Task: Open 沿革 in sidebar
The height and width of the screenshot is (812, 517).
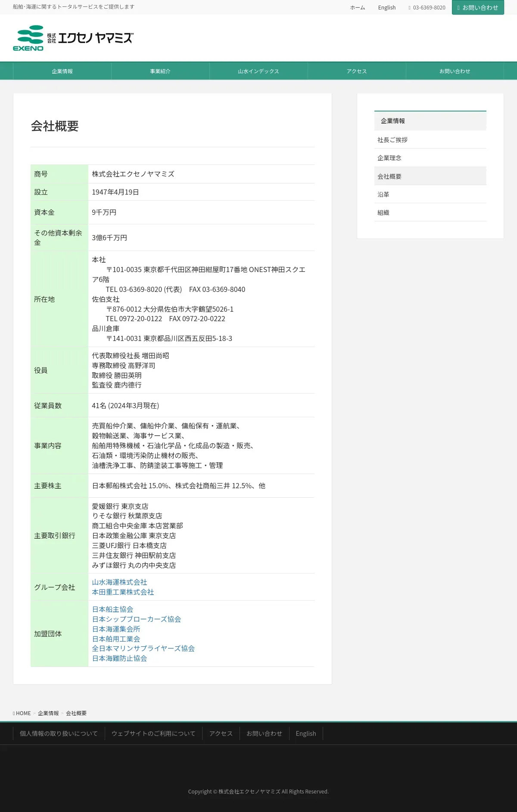Action: (430, 194)
